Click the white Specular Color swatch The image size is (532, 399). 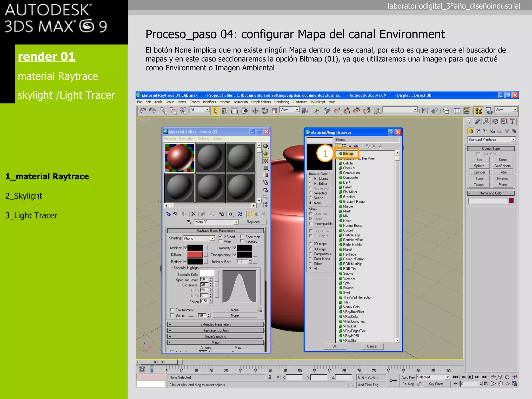(x=207, y=273)
